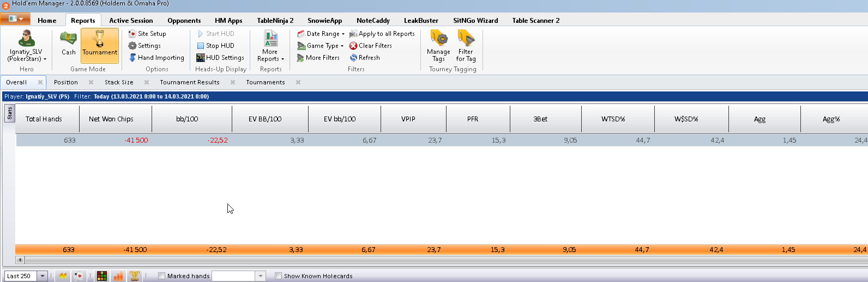Select the Tournament Results report tab
Viewport: 868px width, 282px height.
[x=190, y=82]
